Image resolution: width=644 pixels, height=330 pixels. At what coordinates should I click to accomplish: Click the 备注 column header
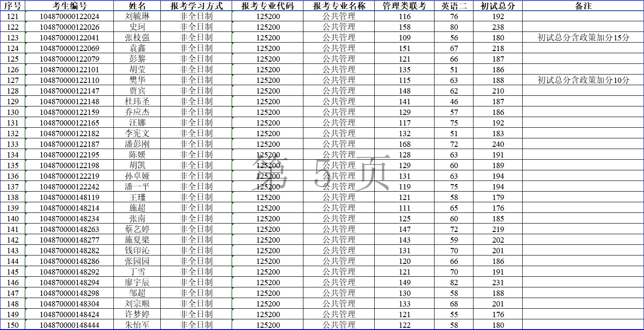coord(583,6)
